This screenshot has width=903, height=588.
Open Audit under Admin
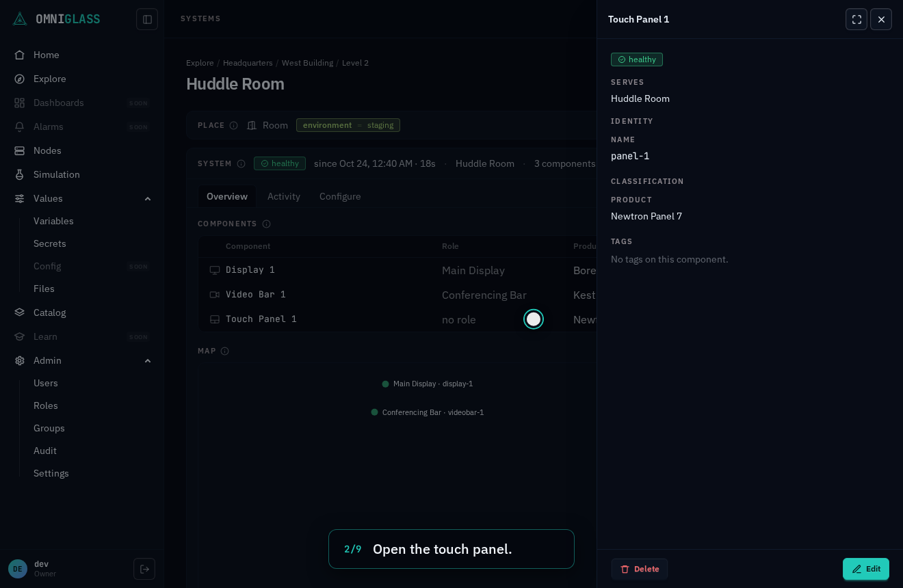[45, 451]
